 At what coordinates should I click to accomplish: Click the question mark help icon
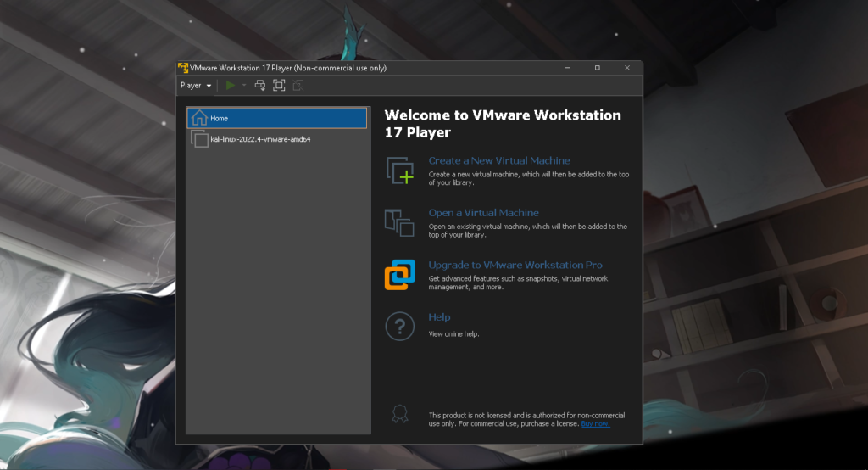[400, 327]
